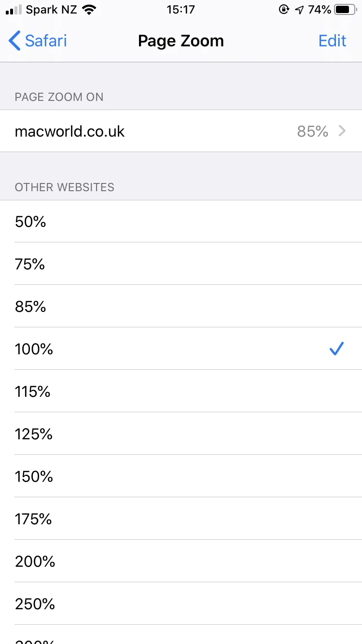Select 75% zoom for other websites
The width and height of the screenshot is (362, 644).
[181, 264]
